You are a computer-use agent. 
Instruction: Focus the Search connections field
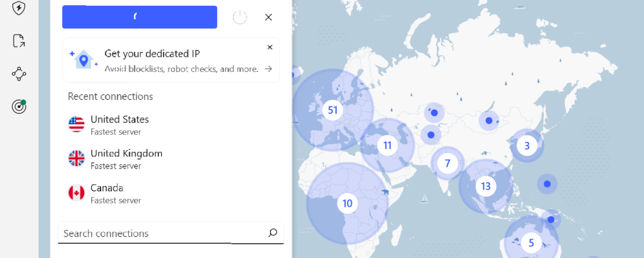tap(161, 233)
